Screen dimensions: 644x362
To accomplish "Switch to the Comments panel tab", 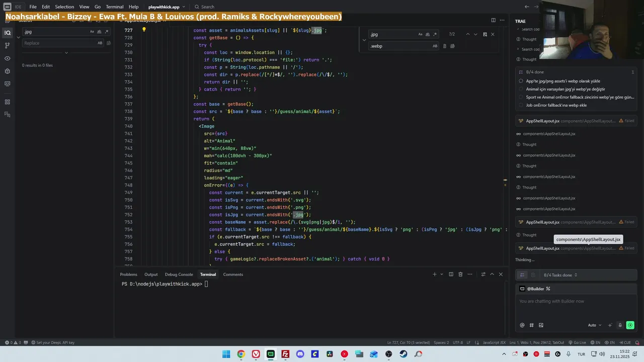I will (x=233, y=275).
